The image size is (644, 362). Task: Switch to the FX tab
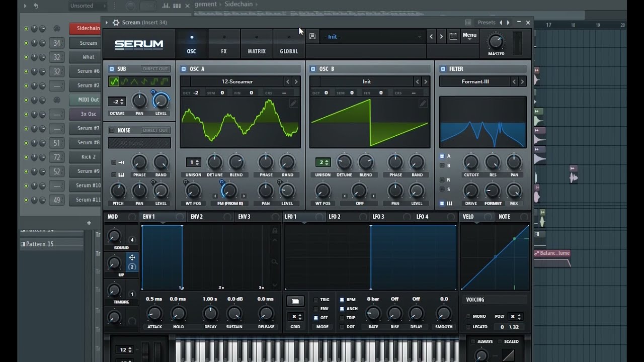[224, 44]
